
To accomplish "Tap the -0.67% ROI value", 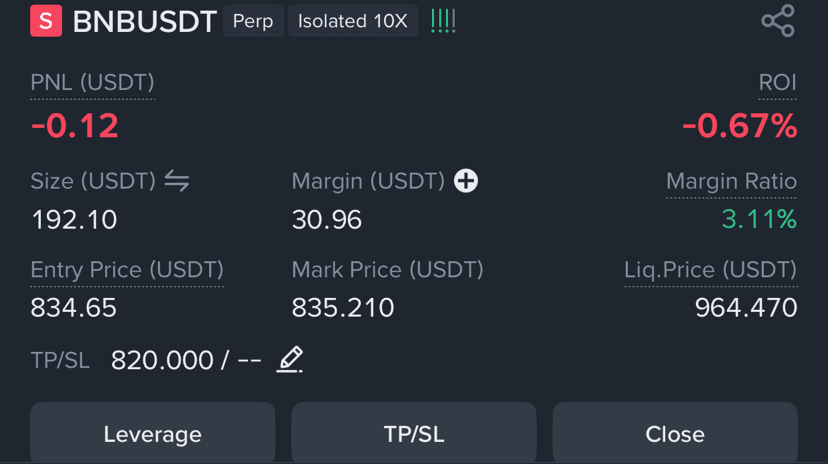I will [739, 126].
